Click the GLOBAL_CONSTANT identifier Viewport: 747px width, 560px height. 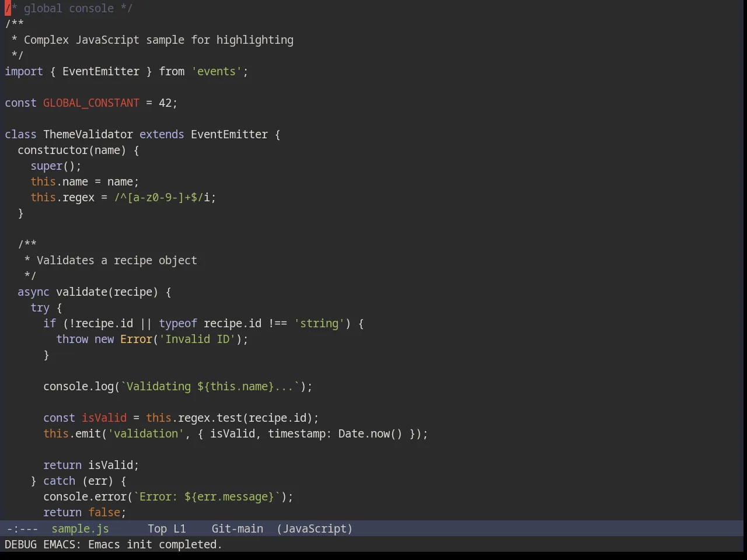(x=91, y=103)
